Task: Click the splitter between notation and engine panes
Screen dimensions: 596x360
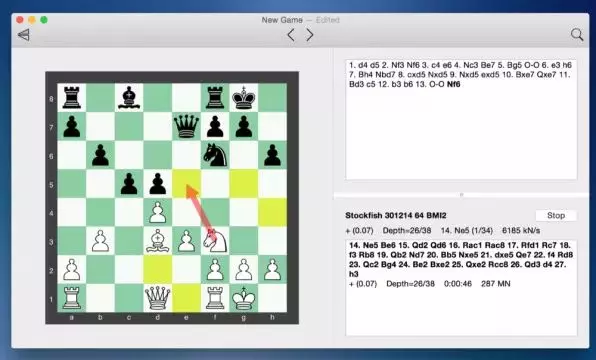Action: pyautogui.click(x=461, y=195)
